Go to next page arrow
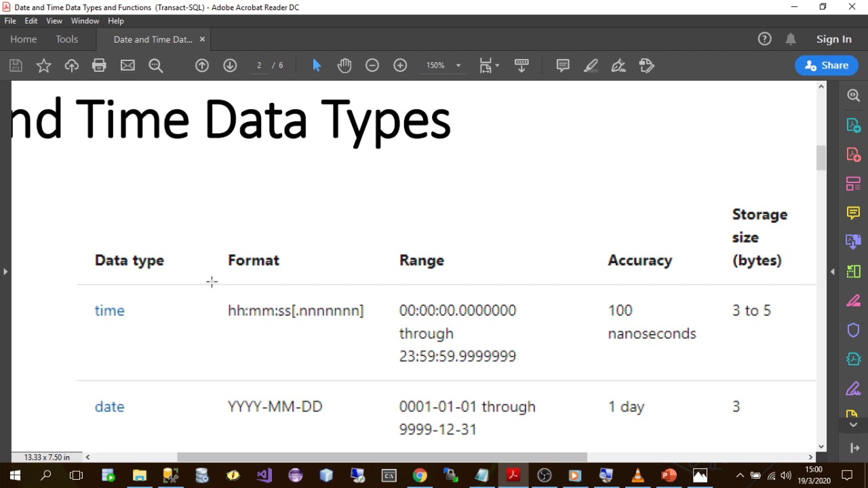The height and width of the screenshot is (488, 868). pyautogui.click(x=230, y=66)
